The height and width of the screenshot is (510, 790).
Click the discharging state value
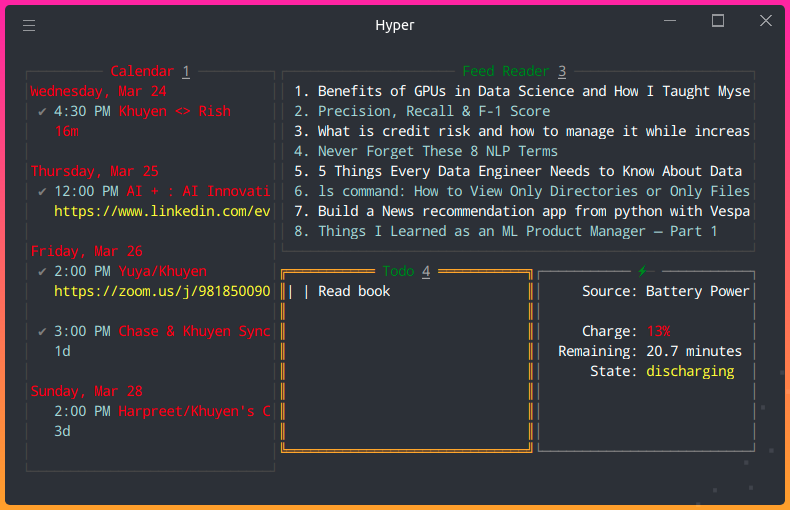coord(690,371)
